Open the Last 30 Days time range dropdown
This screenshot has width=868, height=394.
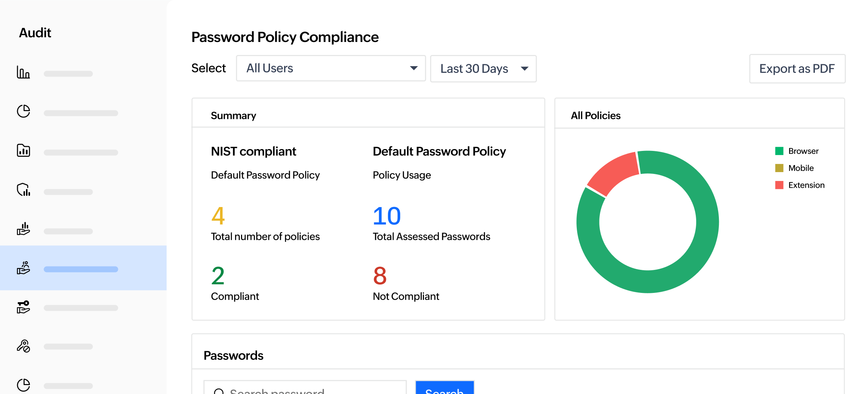pyautogui.click(x=483, y=68)
